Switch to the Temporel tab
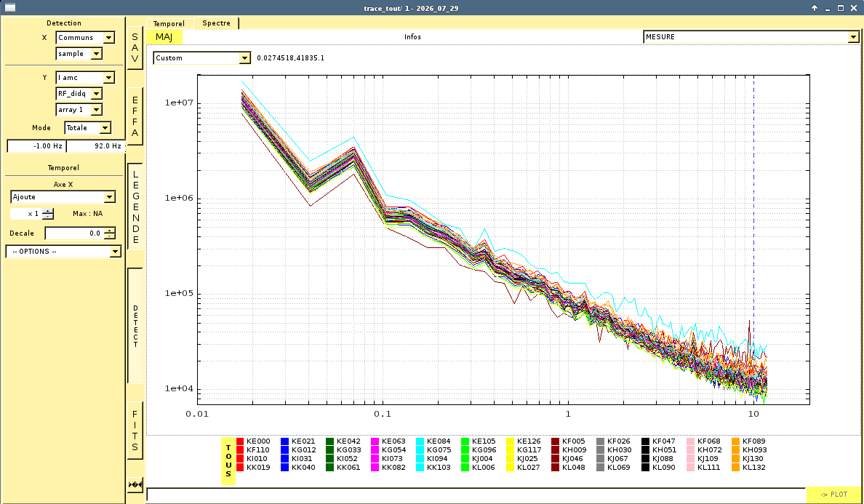The height and width of the screenshot is (504, 864). [169, 24]
